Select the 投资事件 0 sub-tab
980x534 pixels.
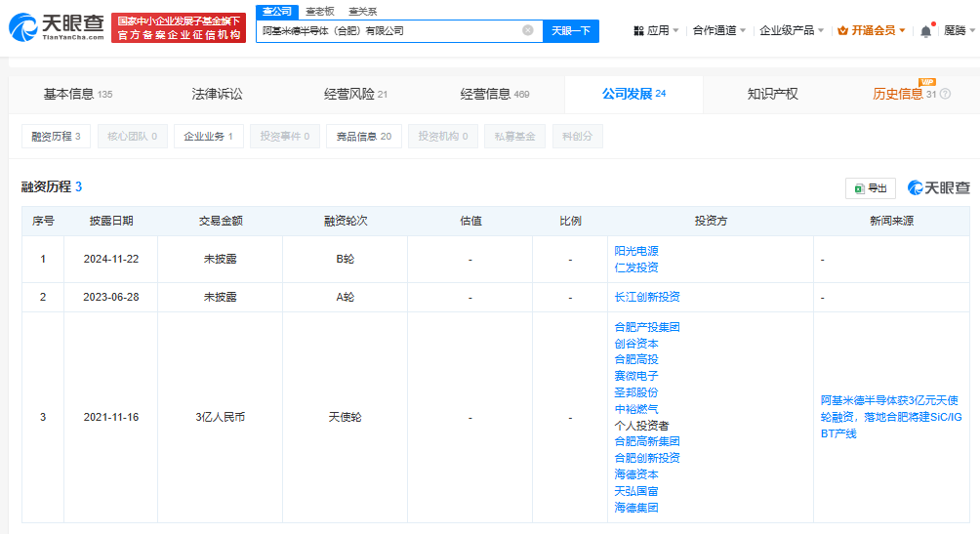tap(284, 137)
